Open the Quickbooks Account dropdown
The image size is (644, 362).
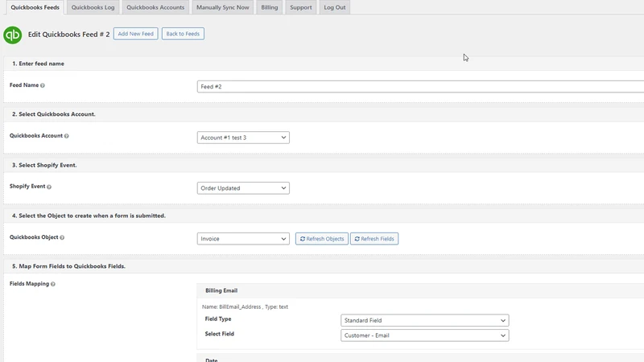(243, 138)
